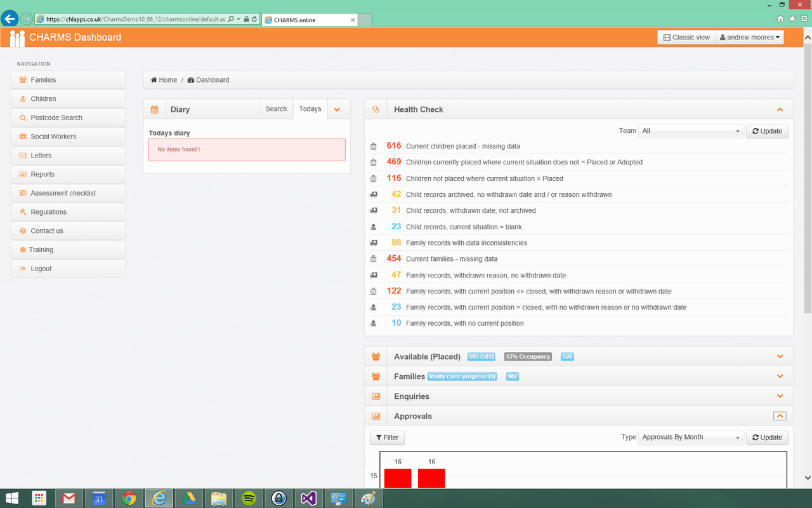This screenshot has height=508, width=812.
Task: Expand the Families panel chevron
Action: pyautogui.click(x=780, y=377)
